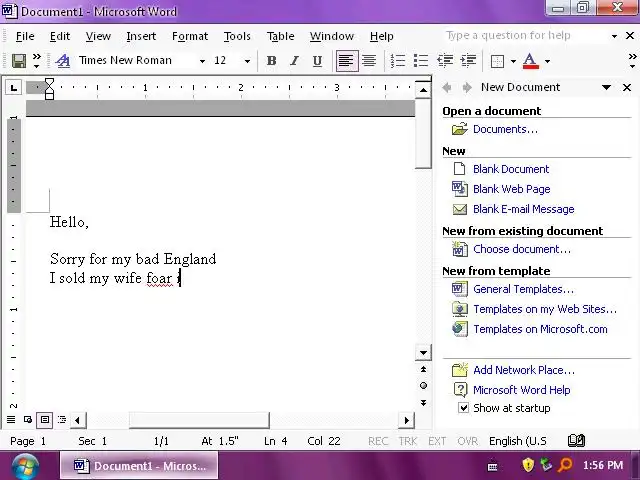Open the help question box dropdown arrow
Viewport: 640px width, 480px height.
(x=614, y=36)
